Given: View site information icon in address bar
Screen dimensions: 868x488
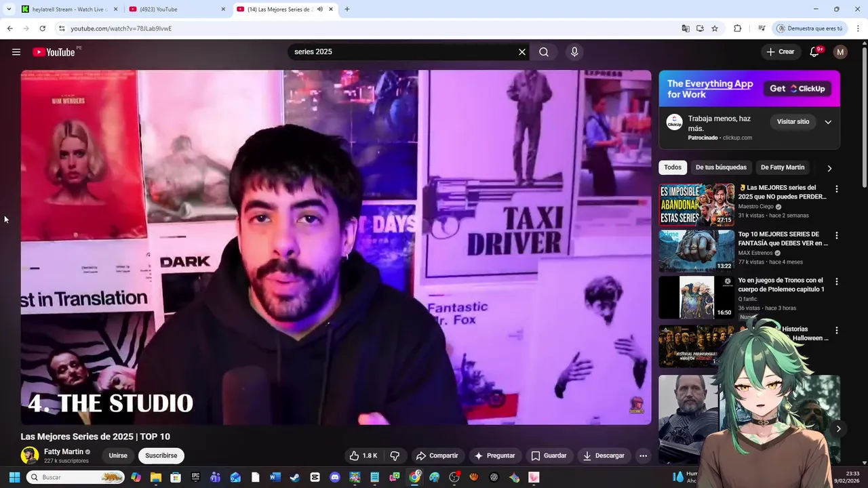Looking at the screenshot, I should pos(62,28).
